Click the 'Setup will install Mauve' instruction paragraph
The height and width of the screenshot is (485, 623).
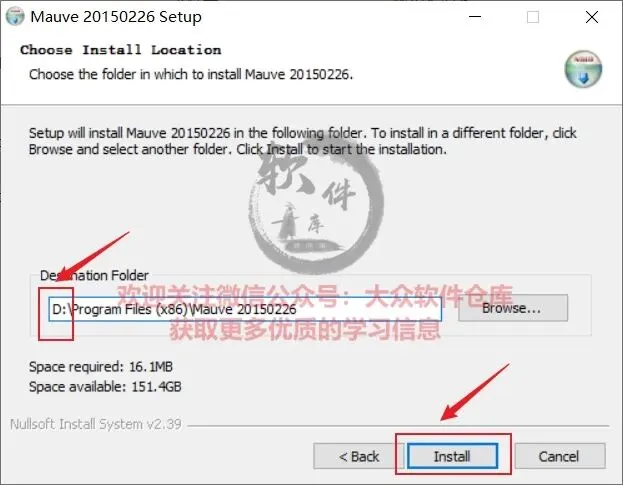(302, 141)
